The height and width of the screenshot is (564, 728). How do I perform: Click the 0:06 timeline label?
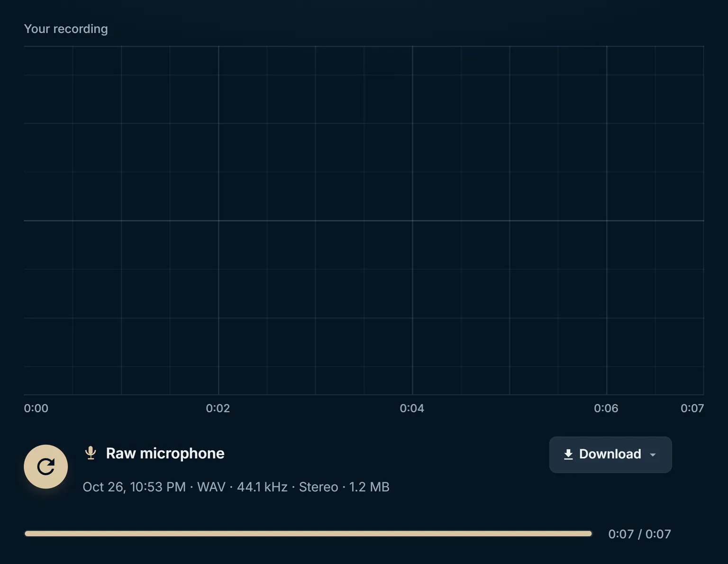coord(606,408)
